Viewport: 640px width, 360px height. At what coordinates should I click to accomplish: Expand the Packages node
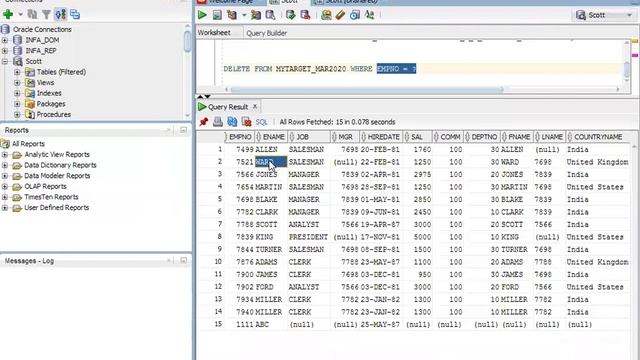click(x=17, y=104)
